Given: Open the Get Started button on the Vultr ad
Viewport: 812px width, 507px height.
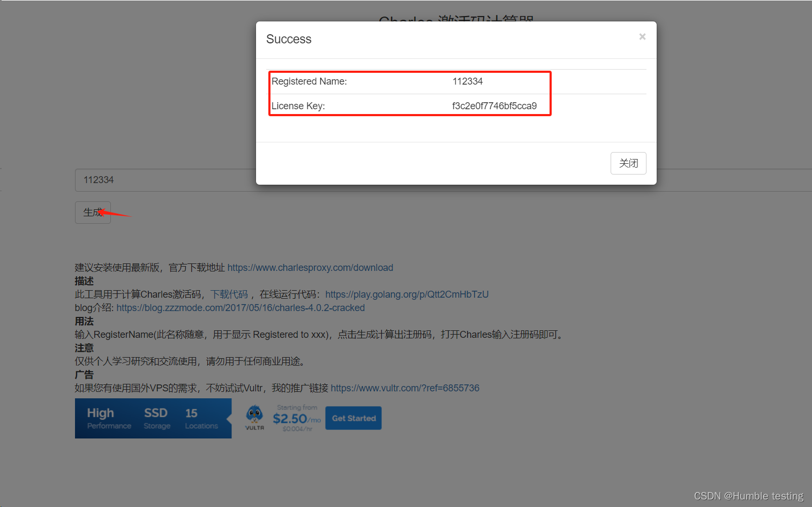Looking at the screenshot, I should (353, 418).
